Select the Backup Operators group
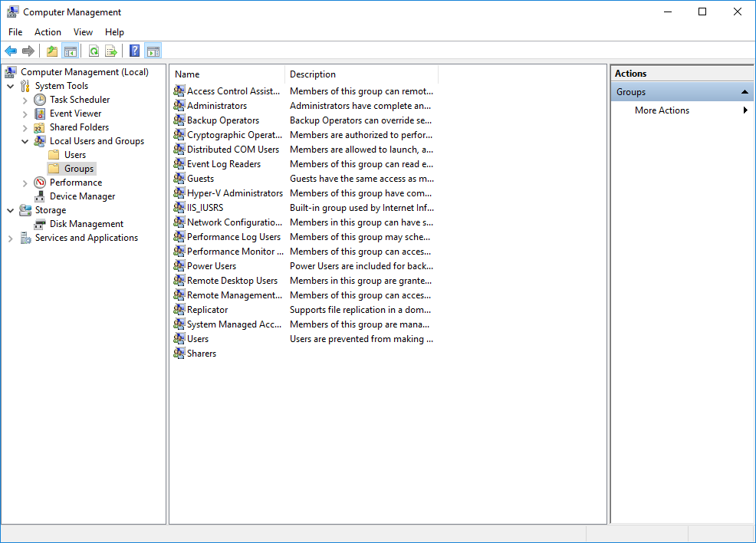 (223, 120)
